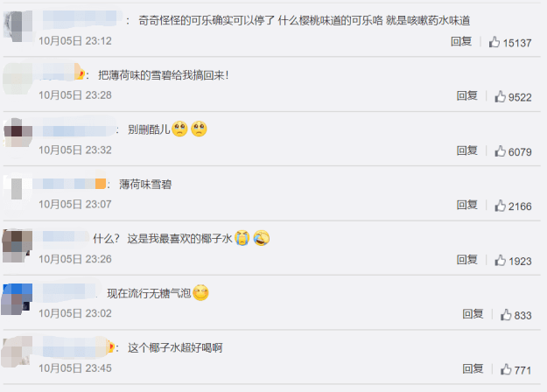Like the 别删酷儿 comment
The height and width of the screenshot is (392, 547).
(x=501, y=151)
